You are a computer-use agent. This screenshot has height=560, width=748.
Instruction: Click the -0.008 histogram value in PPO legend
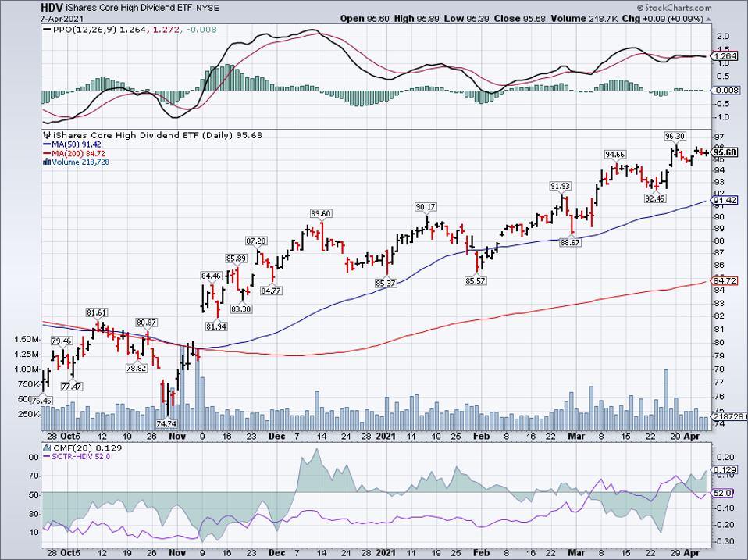click(203, 30)
